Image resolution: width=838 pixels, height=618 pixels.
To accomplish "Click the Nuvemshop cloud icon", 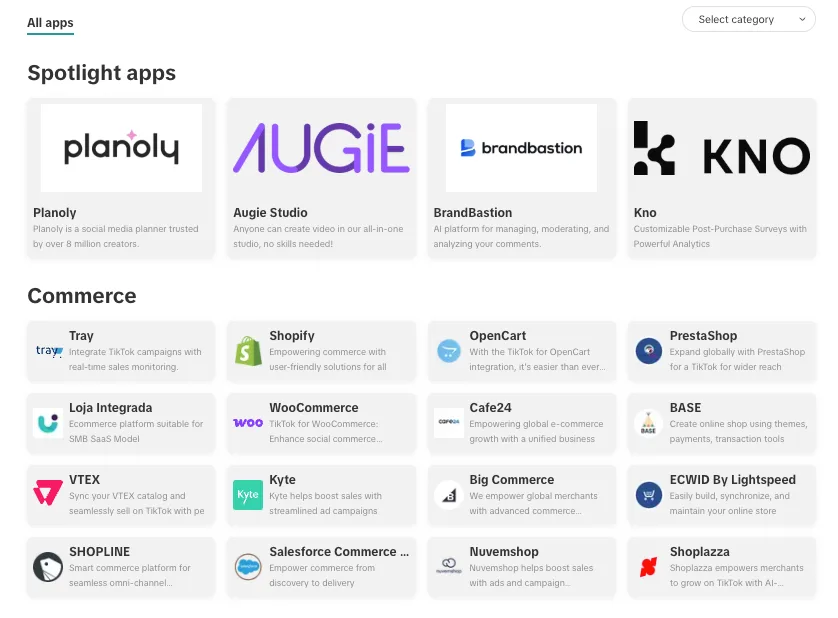I will (448, 567).
